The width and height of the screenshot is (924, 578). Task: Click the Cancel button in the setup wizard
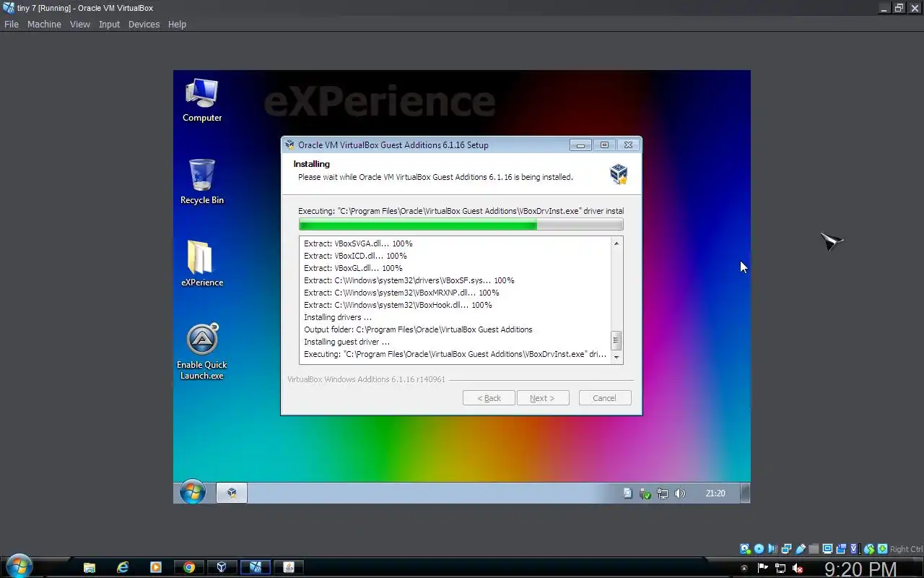pos(605,398)
